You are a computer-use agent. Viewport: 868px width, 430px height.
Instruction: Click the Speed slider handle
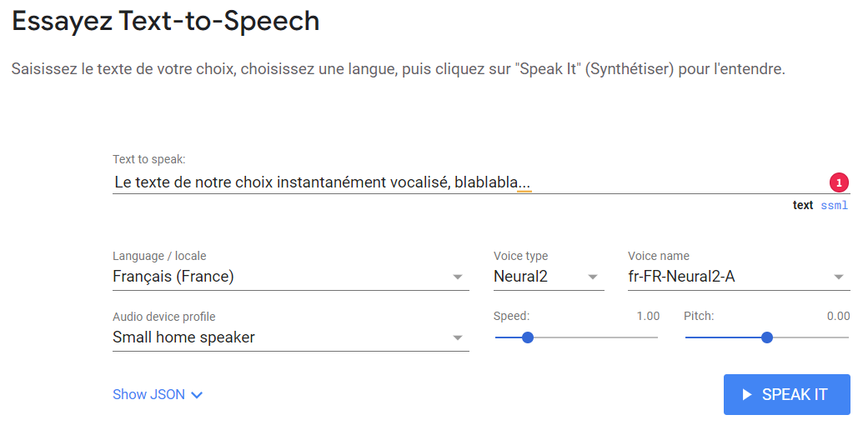(527, 337)
